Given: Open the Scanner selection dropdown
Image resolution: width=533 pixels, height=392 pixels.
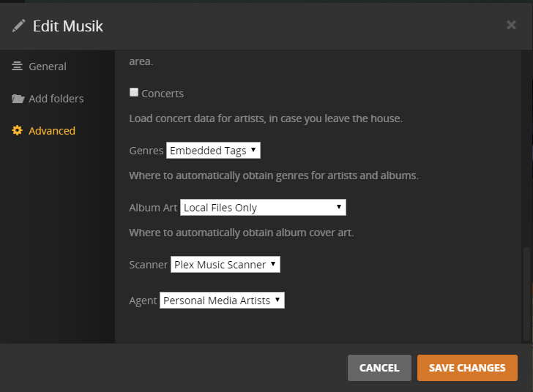Looking at the screenshot, I should (x=225, y=265).
